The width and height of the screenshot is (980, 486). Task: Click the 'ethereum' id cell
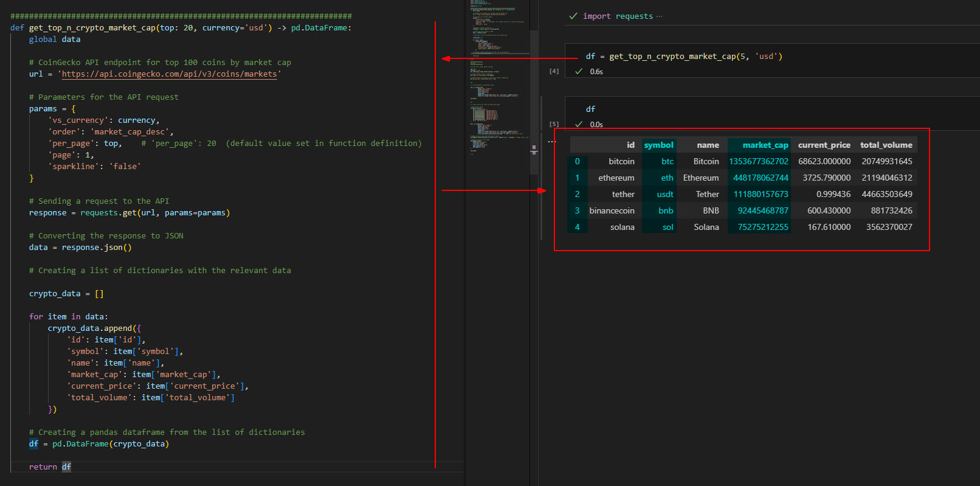(x=616, y=178)
